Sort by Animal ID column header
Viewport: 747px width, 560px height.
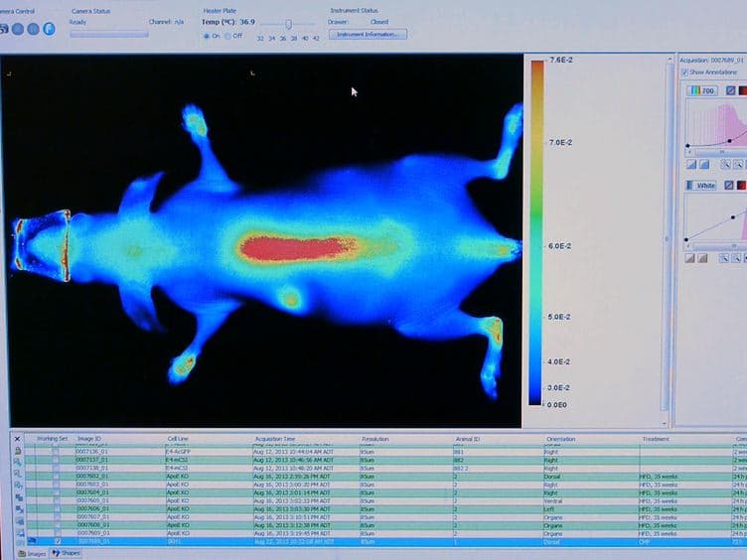[x=467, y=439]
